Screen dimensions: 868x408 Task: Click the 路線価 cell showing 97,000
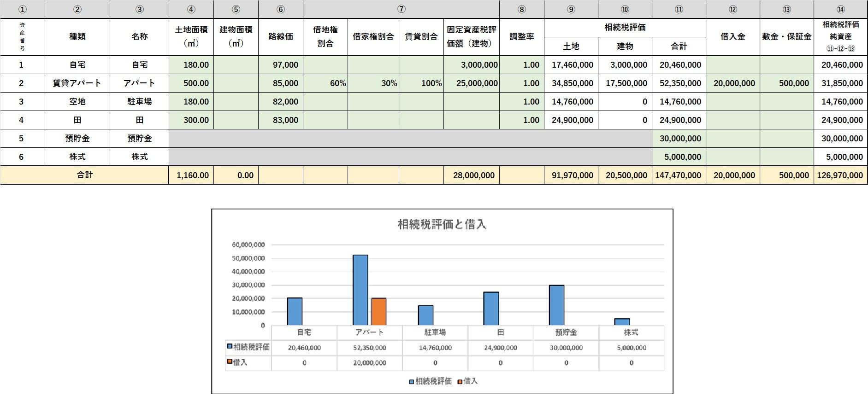tap(281, 65)
